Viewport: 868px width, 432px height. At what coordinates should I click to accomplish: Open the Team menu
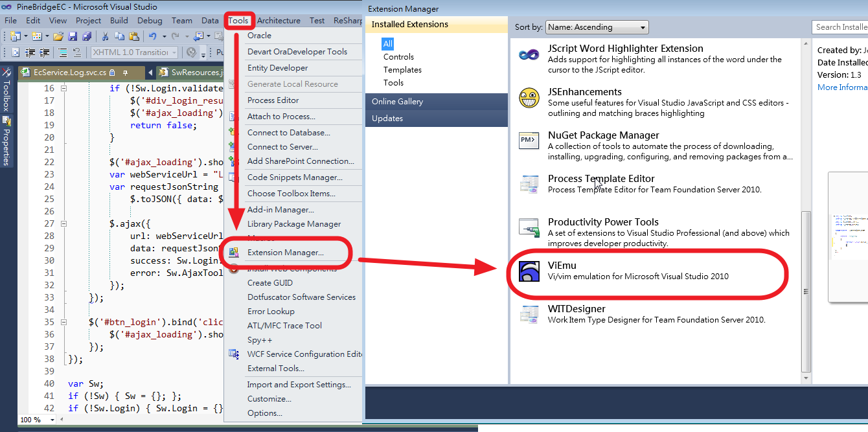(x=182, y=21)
